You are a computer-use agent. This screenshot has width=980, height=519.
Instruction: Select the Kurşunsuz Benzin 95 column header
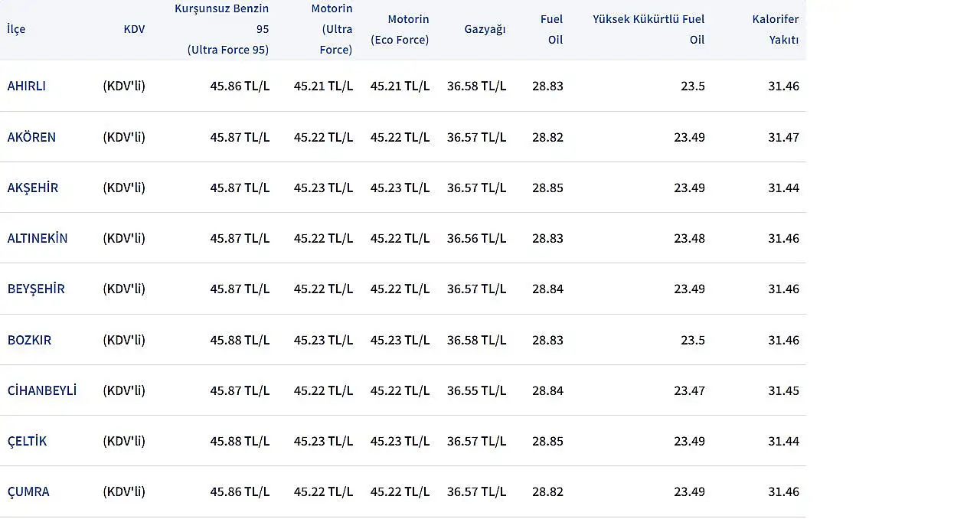pos(224,29)
